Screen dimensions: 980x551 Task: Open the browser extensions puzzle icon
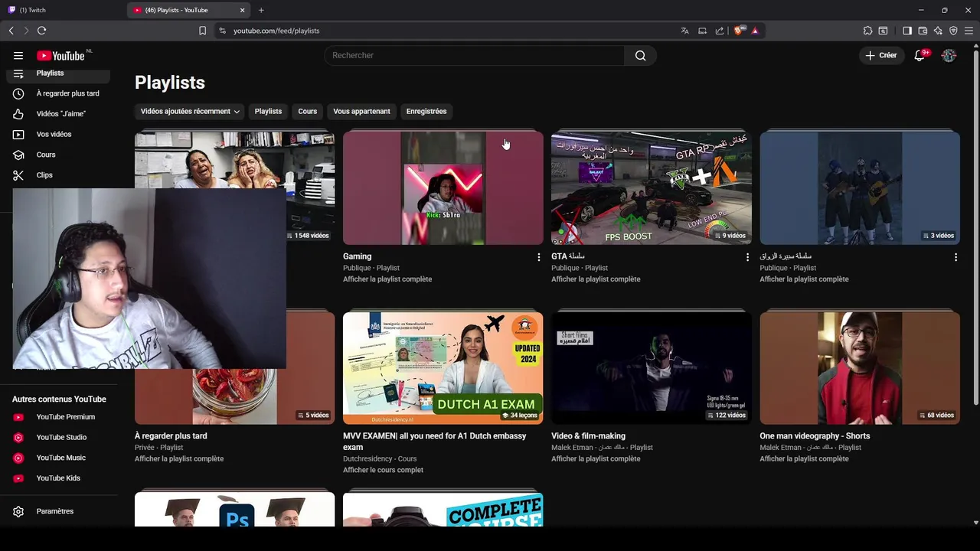click(x=867, y=31)
